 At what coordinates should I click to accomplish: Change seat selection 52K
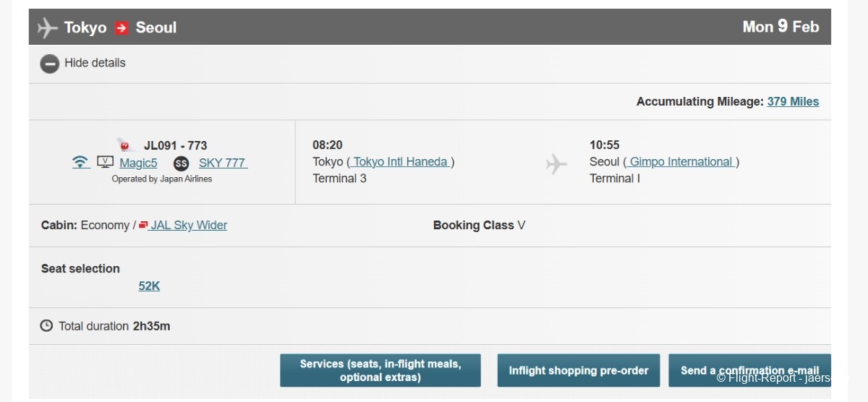pos(149,286)
